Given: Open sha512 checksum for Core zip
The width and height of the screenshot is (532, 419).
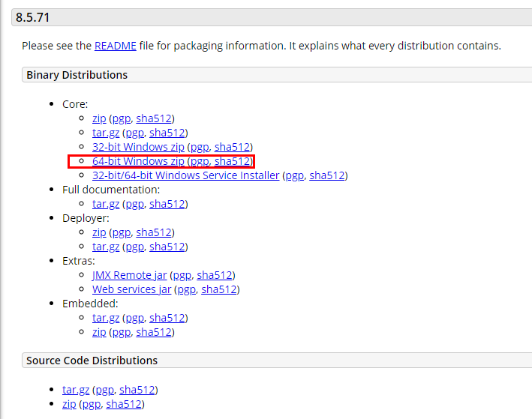Looking at the screenshot, I should pyautogui.click(x=154, y=118).
